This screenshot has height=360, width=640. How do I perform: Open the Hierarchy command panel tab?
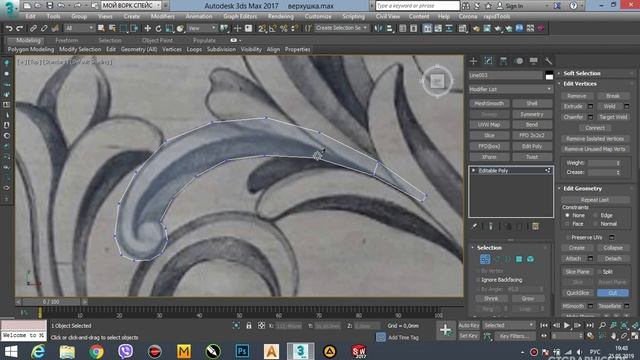503,61
